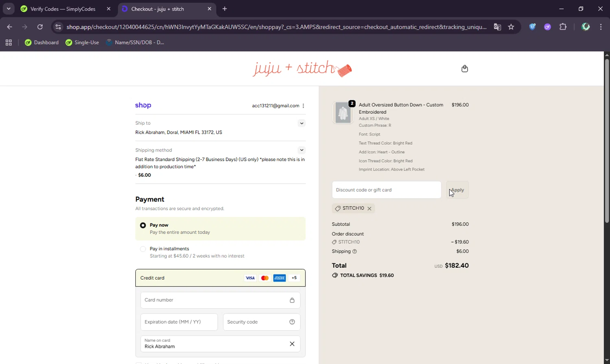Click the Name on card field

220,344
